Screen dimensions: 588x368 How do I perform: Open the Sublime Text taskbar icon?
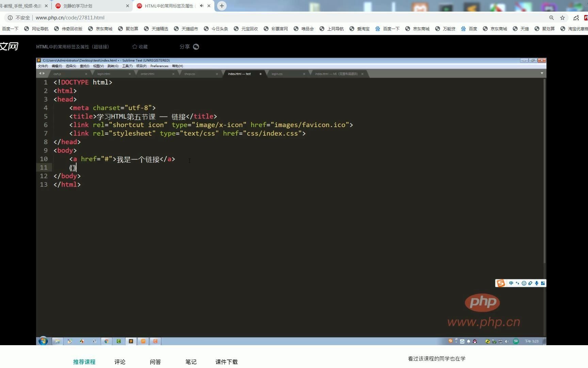(131, 341)
